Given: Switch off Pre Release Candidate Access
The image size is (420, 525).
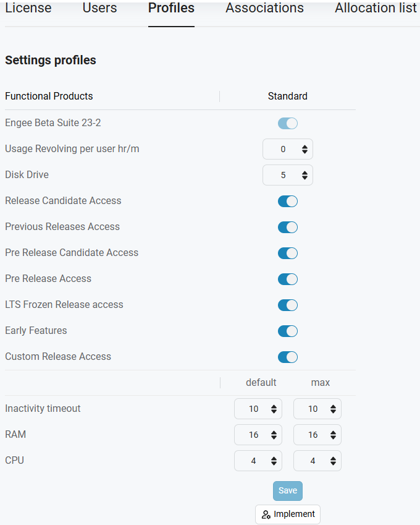Looking at the screenshot, I should click(288, 253).
